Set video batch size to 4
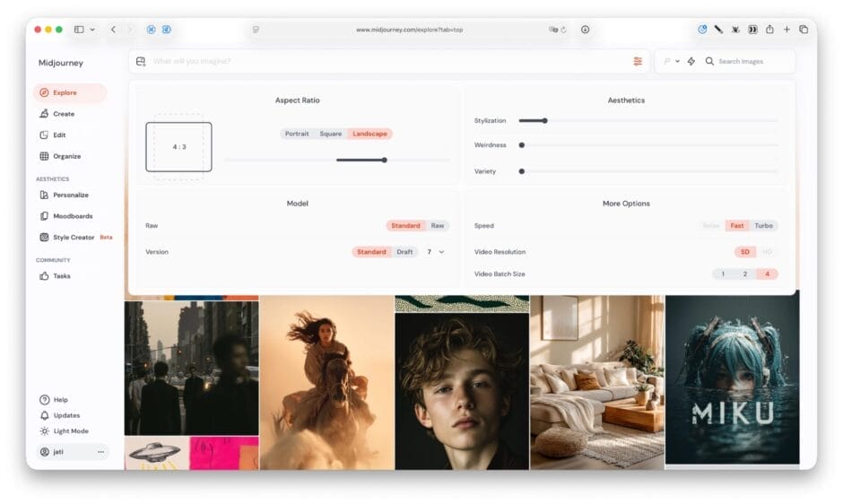 click(x=767, y=274)
